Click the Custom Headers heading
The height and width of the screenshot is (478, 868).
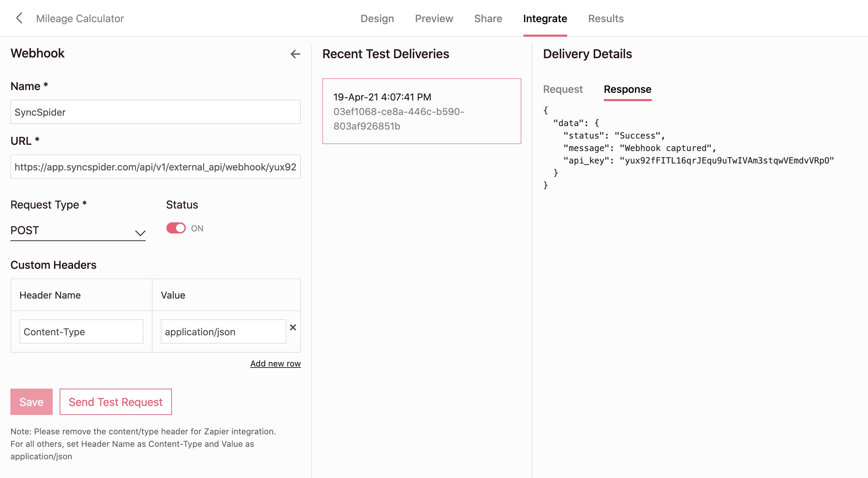click(53, 265)
